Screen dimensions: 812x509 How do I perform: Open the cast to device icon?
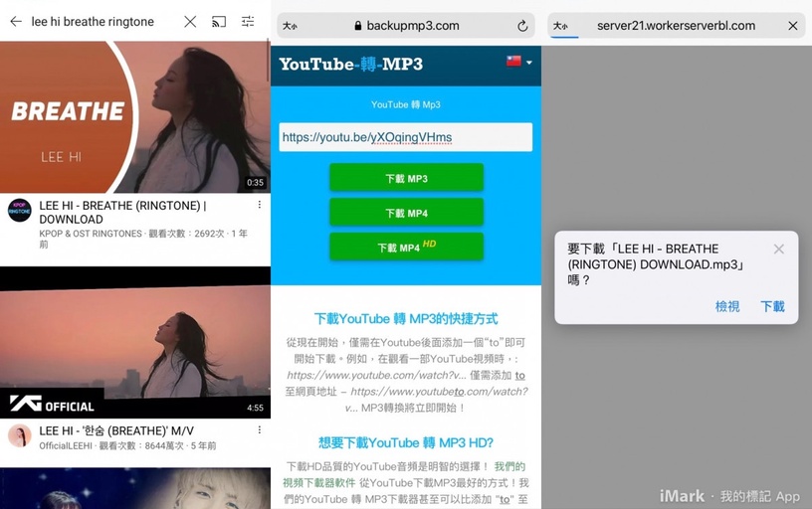point(219,21)
